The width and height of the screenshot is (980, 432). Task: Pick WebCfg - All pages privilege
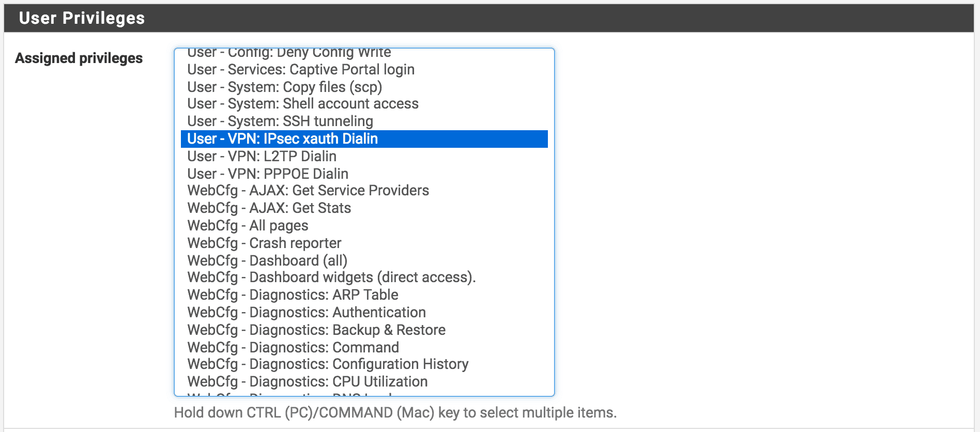pyautogui.click(x=364, y=226)
